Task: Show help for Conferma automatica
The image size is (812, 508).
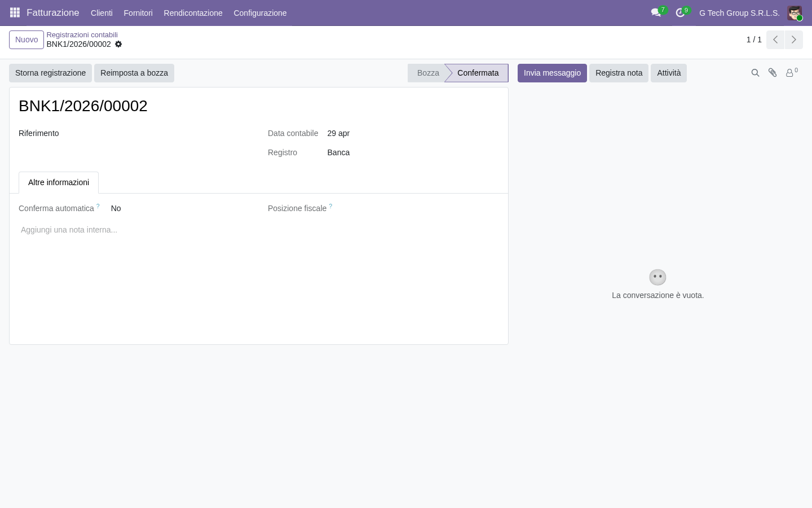Action: pos(98,206)
